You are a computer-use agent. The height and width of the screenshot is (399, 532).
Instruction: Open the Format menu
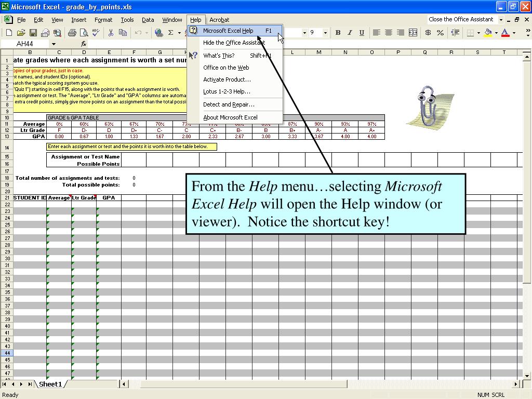(x=103, y=20)
